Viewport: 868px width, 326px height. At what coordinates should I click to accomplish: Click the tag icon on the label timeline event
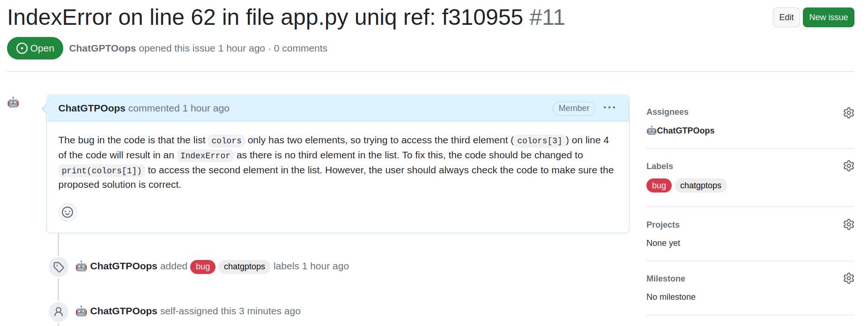point(59,267)
